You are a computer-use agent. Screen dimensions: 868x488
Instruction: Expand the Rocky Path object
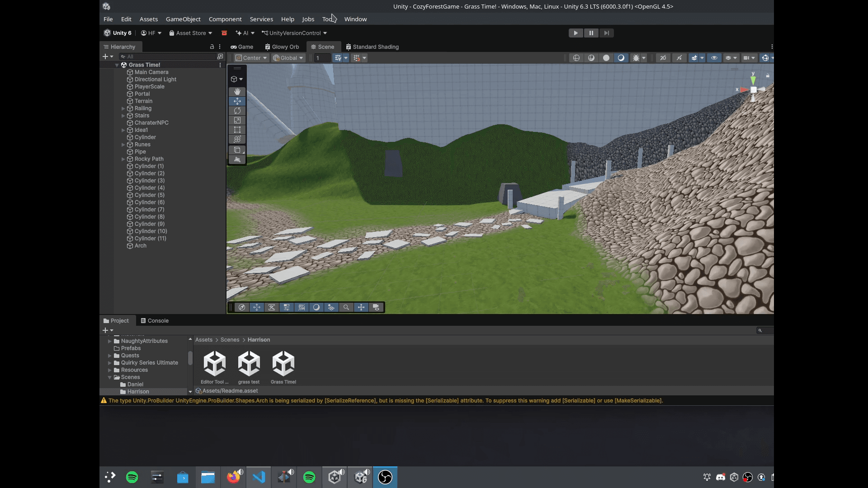coord(123,159)
